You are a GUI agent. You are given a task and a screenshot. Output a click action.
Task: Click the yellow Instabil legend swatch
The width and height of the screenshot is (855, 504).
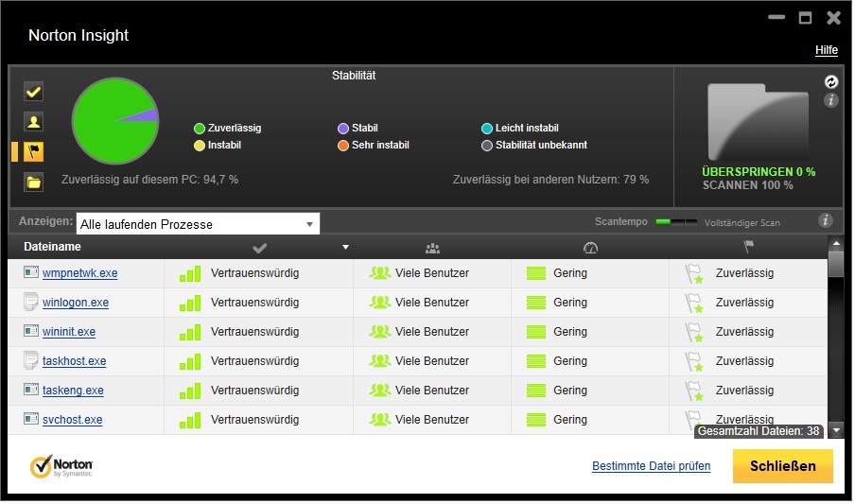pos(200,147)
